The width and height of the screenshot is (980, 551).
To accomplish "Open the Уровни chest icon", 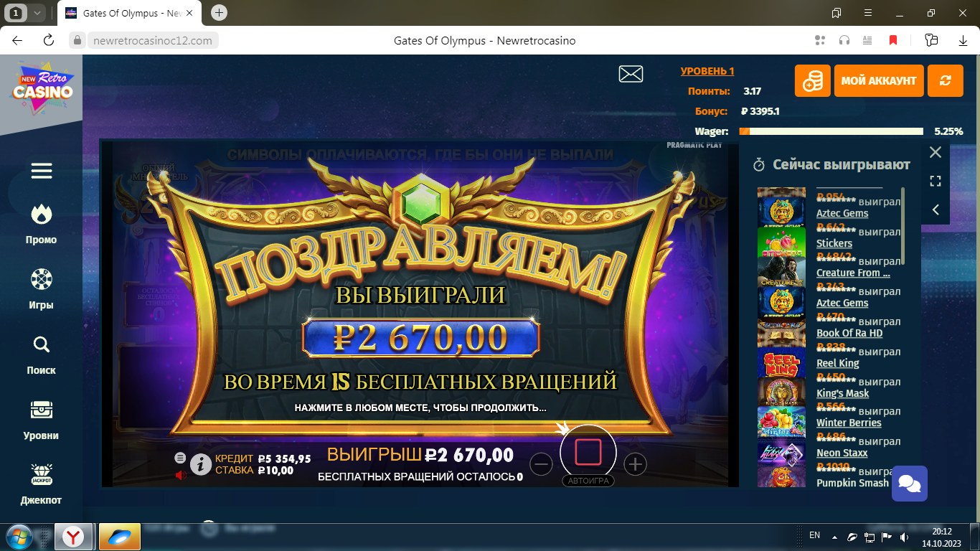I will [42, 410].
